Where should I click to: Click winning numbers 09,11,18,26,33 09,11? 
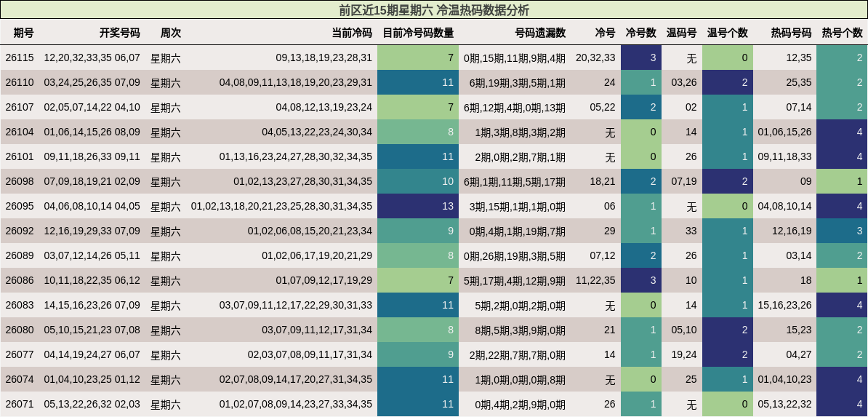[x=92, y=157]
